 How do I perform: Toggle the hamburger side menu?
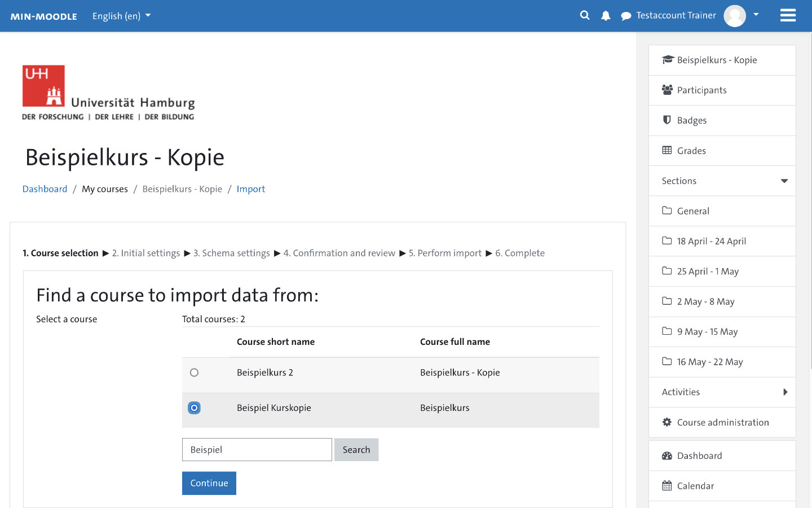(x=788, y=15)
